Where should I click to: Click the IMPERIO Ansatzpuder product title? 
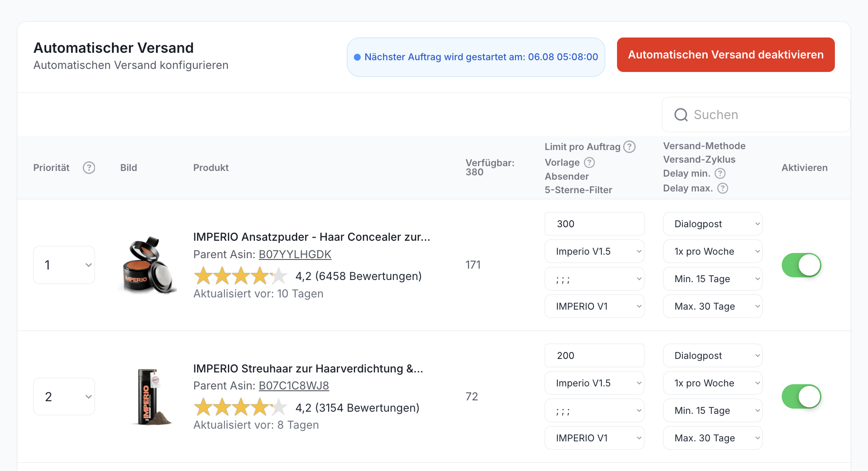pyautogui.click(x=312, y=237)
